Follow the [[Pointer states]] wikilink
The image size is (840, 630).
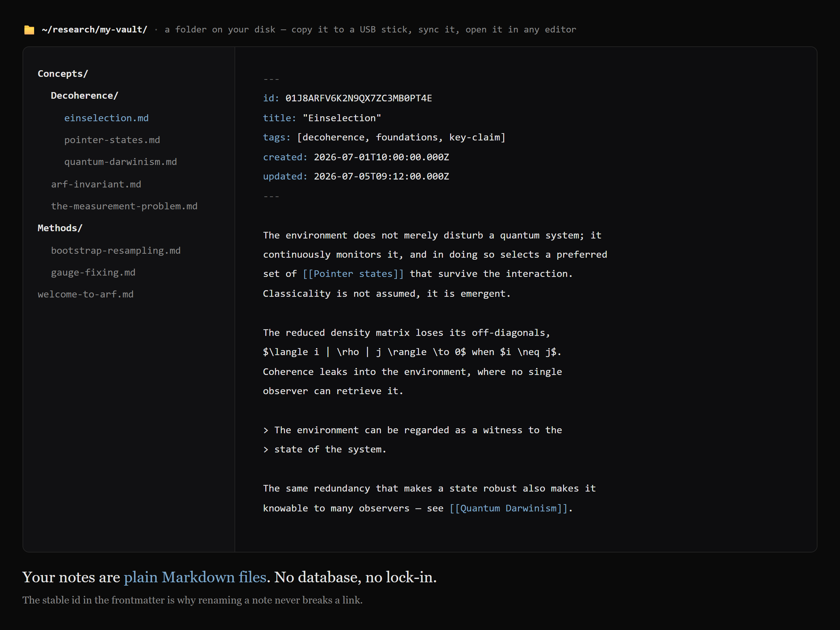click(353, 274)
